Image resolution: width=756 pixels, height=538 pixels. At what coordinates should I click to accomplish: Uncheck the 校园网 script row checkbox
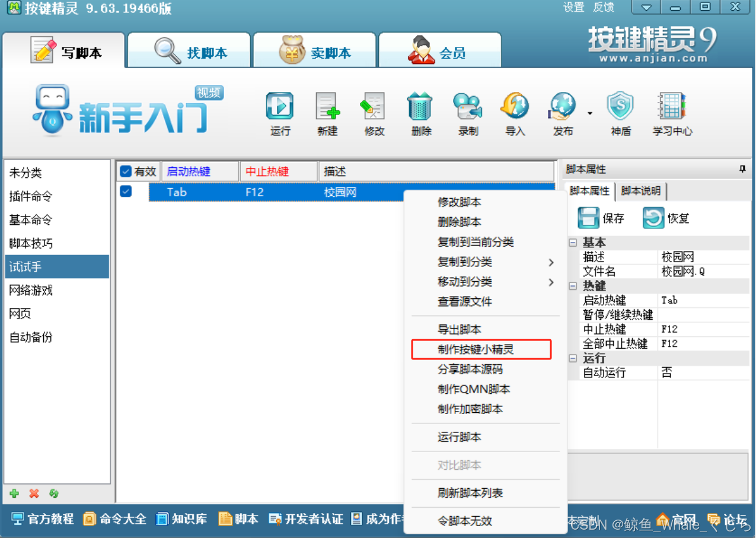(126, 191)
